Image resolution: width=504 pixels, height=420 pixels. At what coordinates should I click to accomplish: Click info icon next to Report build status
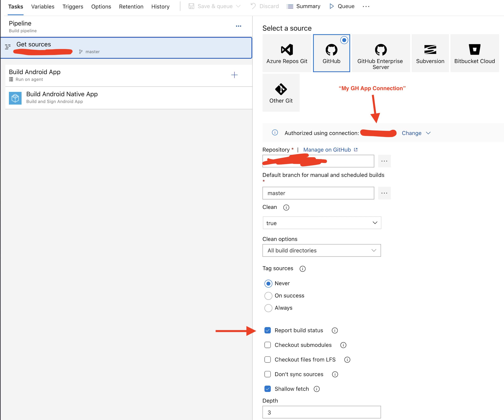click(x=334, y=331)
